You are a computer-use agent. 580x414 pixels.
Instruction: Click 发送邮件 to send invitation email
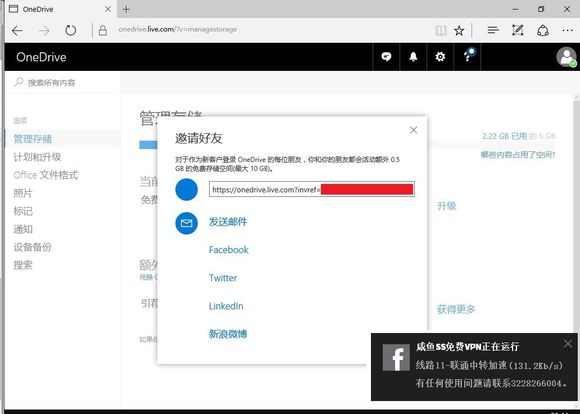(x=228, y=222)
